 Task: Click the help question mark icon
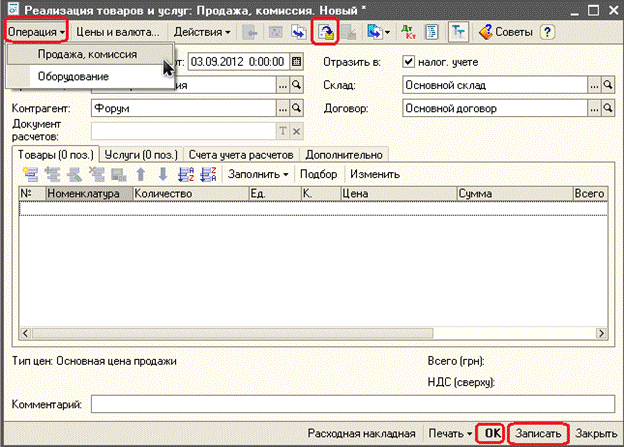pos(547,32)
